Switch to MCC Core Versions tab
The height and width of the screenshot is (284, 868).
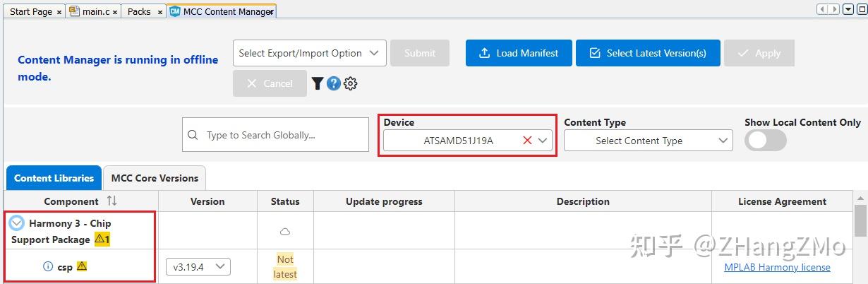155,178
